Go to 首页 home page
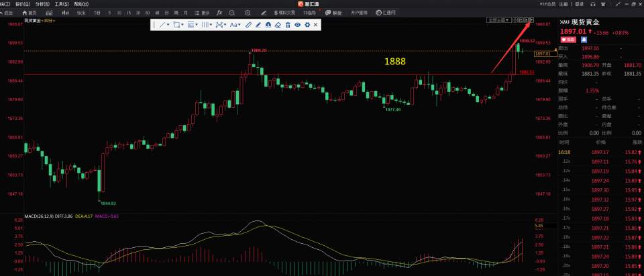This screenshot has width=644, height=276. tap(30, 13)
